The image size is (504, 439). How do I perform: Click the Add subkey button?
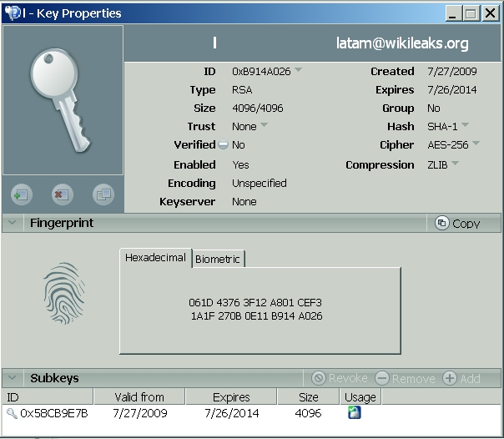click(x=461, y=378)
